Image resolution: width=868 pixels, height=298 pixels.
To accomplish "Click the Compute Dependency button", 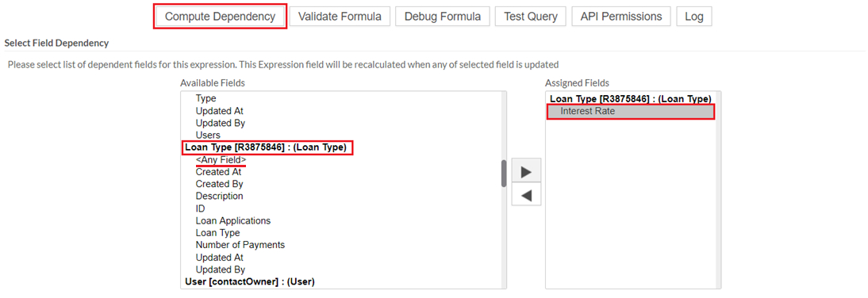I will click(221, 17).
